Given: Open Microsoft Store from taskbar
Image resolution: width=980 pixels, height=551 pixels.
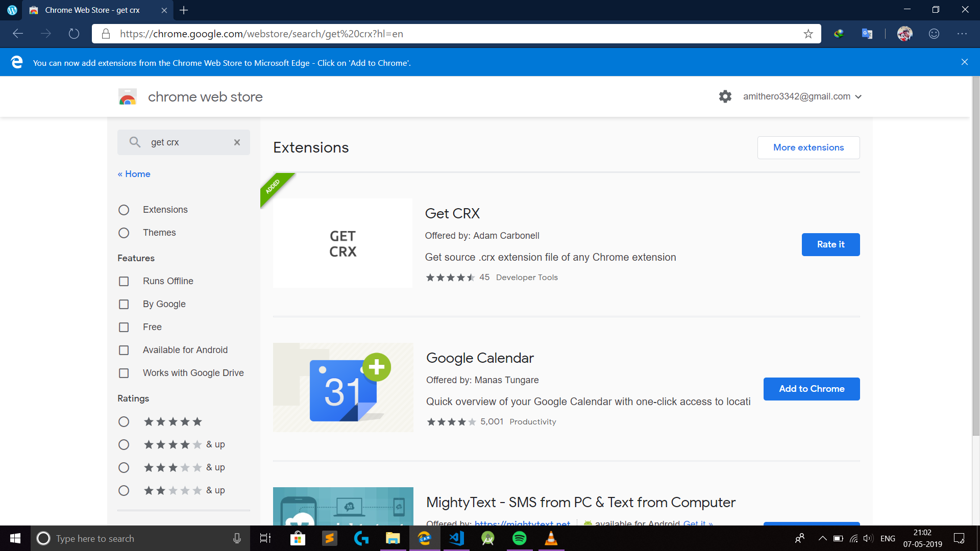Looking at the screenshot, I should (298, 538).
